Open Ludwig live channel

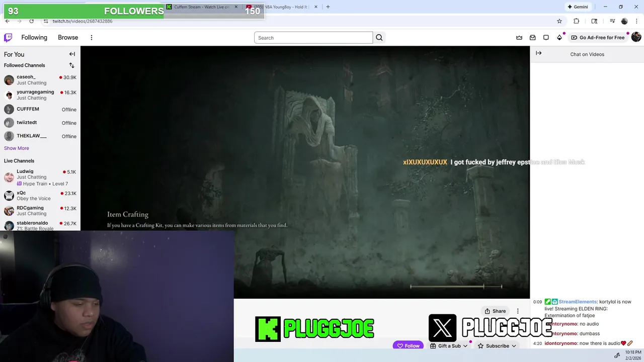[x=40, y=177]
